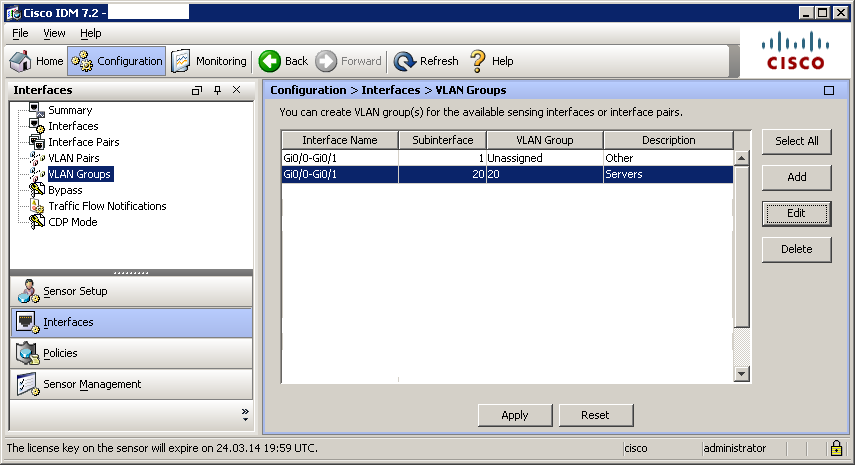Float the Interfaces panel with restore icon
The height and width of the screenshot is (465, 855).
(x=197, y=90)
